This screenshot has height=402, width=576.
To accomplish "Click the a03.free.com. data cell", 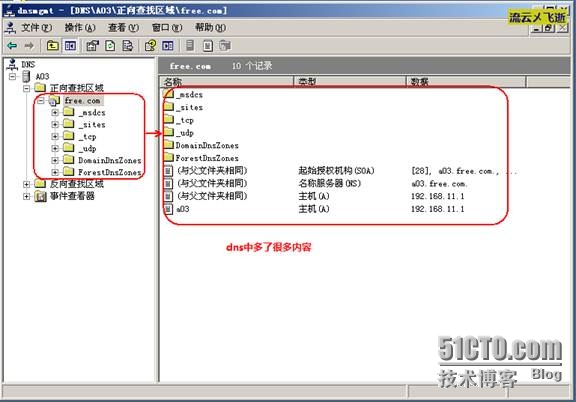I will point(439,183).
